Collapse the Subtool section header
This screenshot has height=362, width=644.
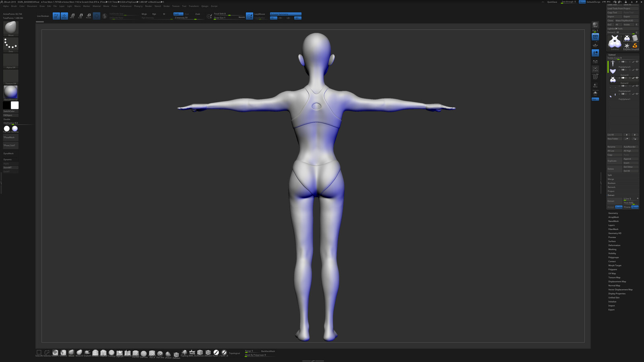(612, 55)
